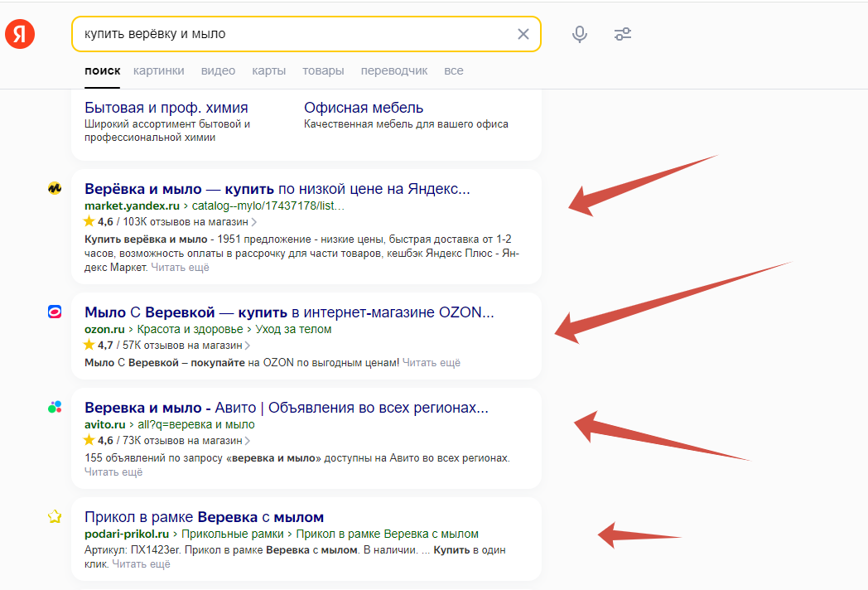
Task: Click the search field containing 'купить верёвку и мыло'
Action: pos(306,34)
